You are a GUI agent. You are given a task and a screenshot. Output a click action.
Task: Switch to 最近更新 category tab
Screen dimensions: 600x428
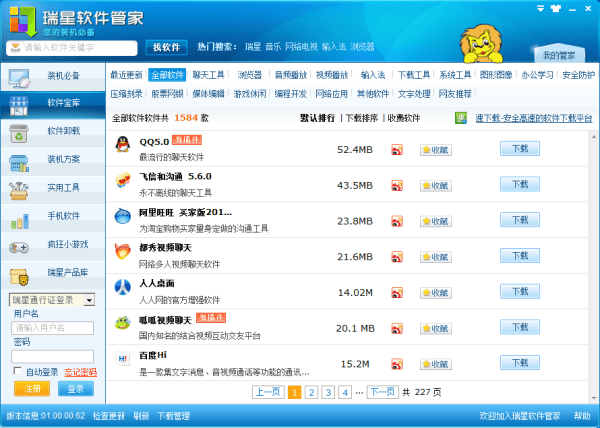pyautogui.click(x=126, y=75)
